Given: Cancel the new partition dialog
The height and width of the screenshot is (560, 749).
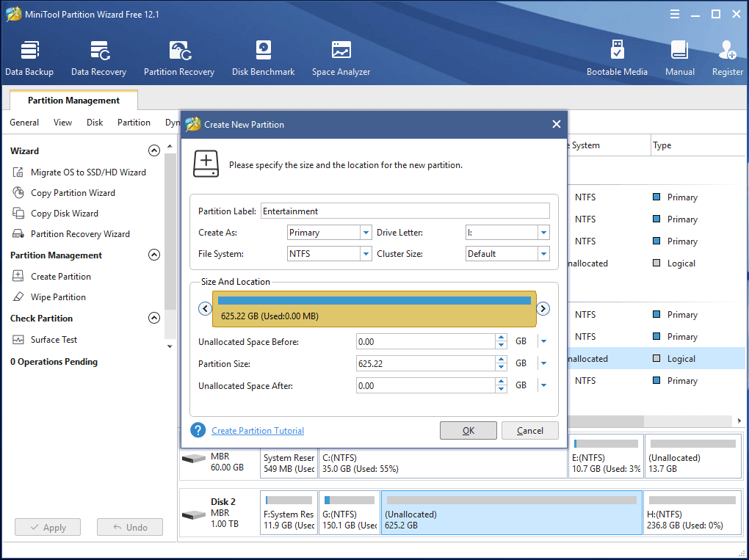Looking at the screenshot, I should pyautogui.click(x=529, y=431).
